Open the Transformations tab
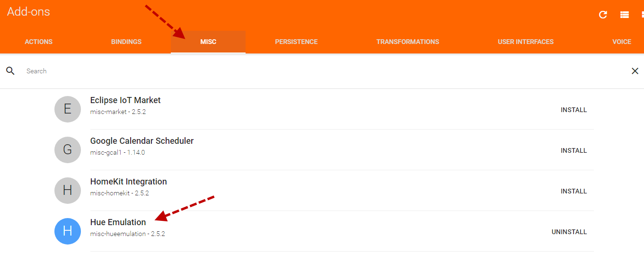 pos(408,42)
